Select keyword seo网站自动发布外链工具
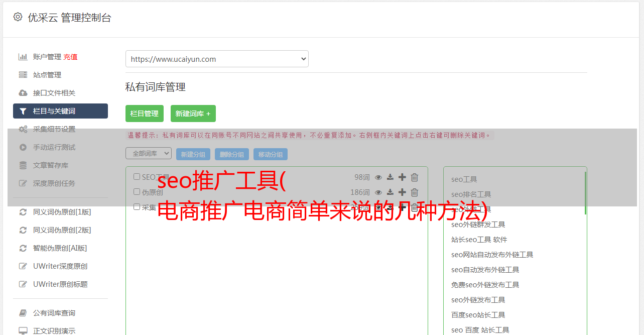The image size is (644, 335). [492, 255]
